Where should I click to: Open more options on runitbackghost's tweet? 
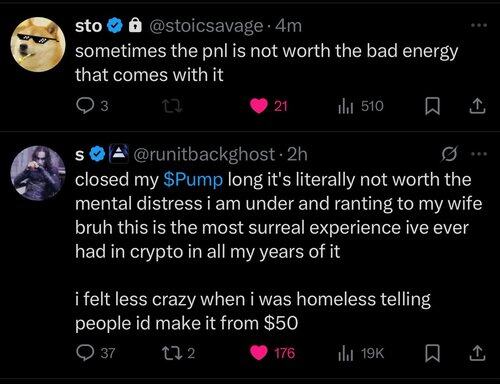[x=479, y=154]
